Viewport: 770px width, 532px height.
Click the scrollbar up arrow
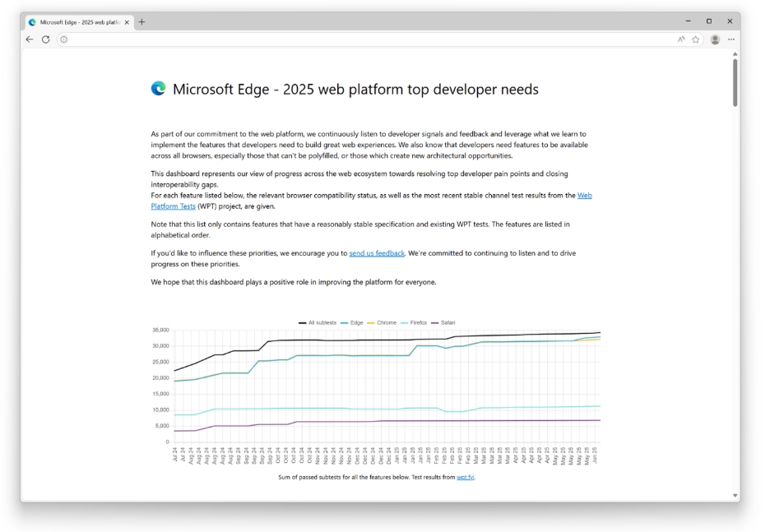(735, 54)
